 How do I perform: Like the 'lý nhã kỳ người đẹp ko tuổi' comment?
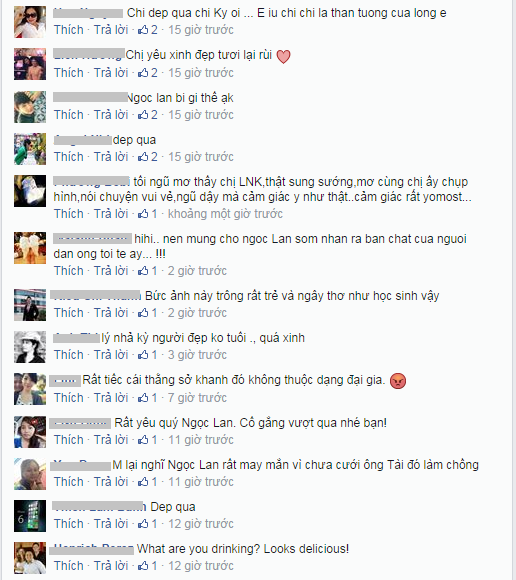69,354
